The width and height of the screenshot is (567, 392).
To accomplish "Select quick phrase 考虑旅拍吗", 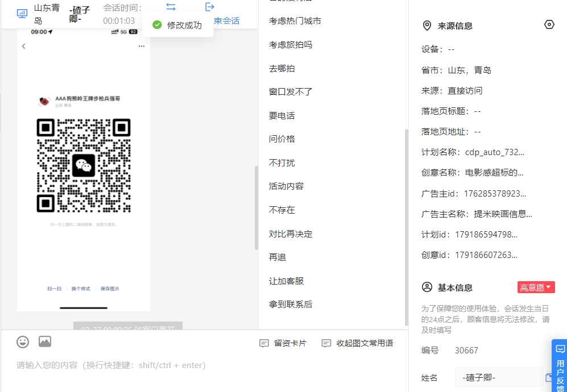I will [x=291, y=45].
